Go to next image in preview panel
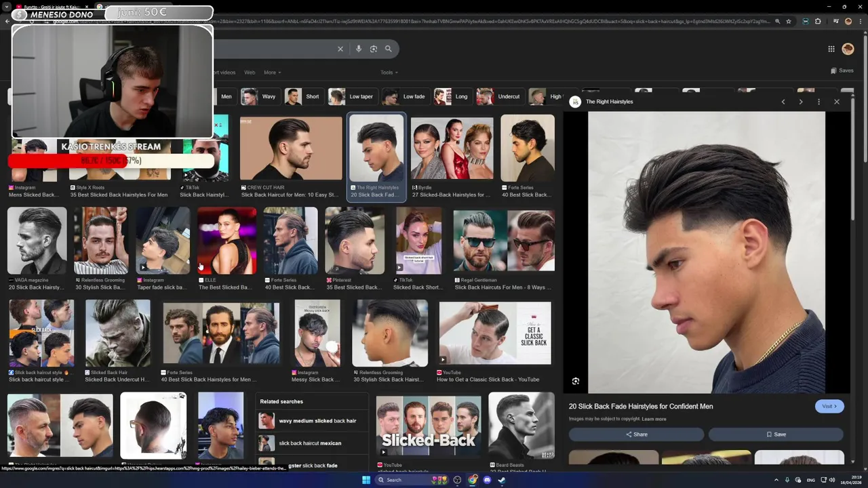This screenshot has height=488, width=868. click(801, 102)
